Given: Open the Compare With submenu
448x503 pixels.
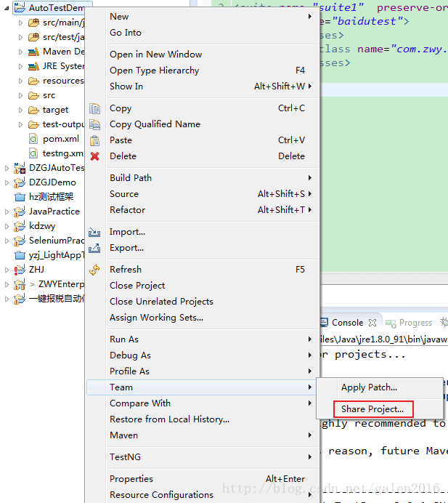Looking at the screenshot, I should coord(203,403).
